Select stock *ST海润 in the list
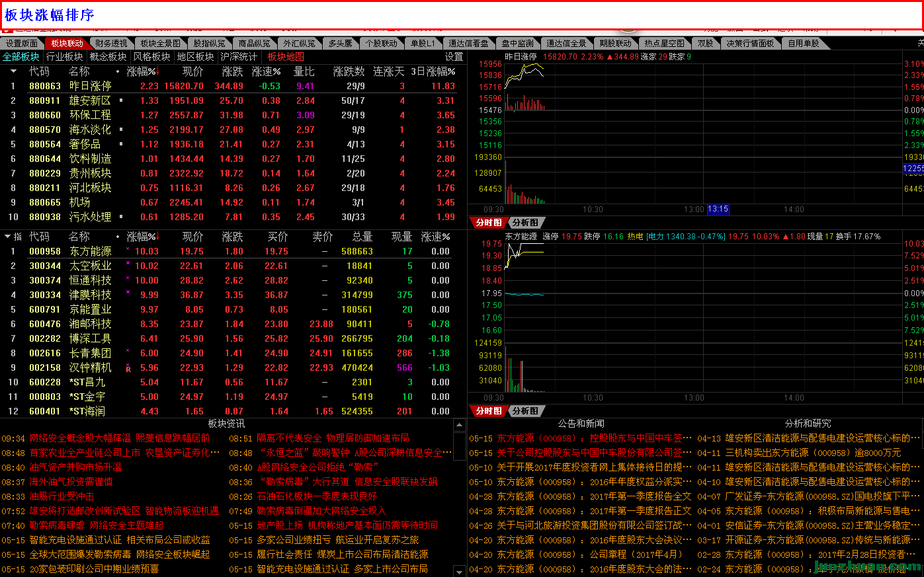 pyautogui.click(x=231, y=411)
